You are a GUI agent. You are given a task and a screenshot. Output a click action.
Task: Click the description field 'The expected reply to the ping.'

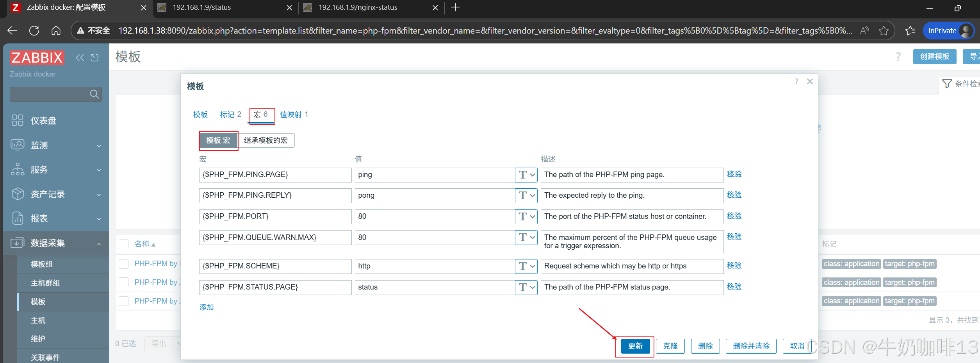pos(632,195)
